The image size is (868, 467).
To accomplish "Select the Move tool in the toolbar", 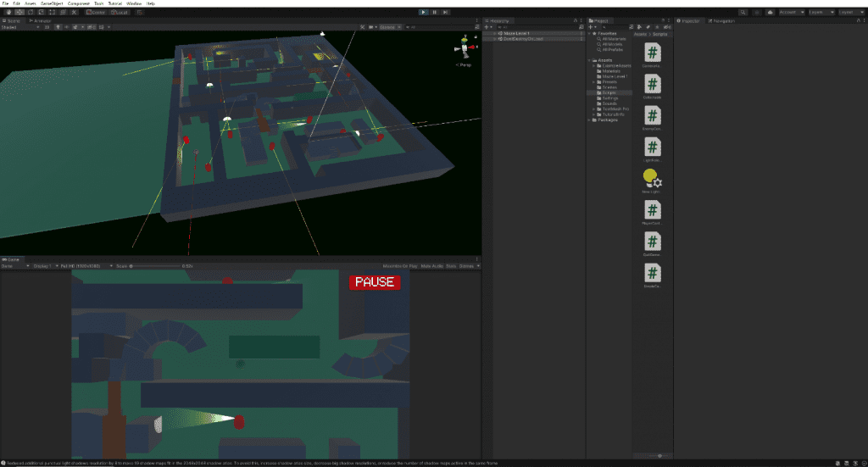I will (x=19, y=12).
